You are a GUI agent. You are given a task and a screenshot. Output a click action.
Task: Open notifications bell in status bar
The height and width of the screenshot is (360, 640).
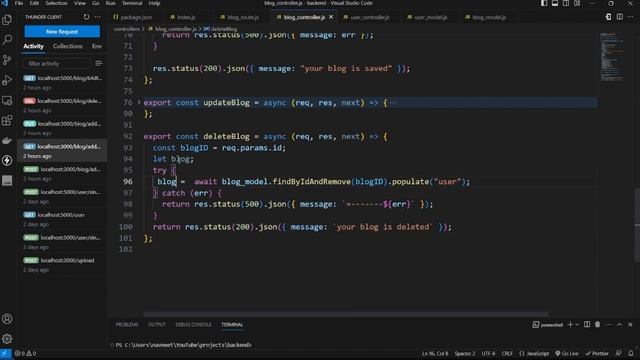tap(631, 353)
